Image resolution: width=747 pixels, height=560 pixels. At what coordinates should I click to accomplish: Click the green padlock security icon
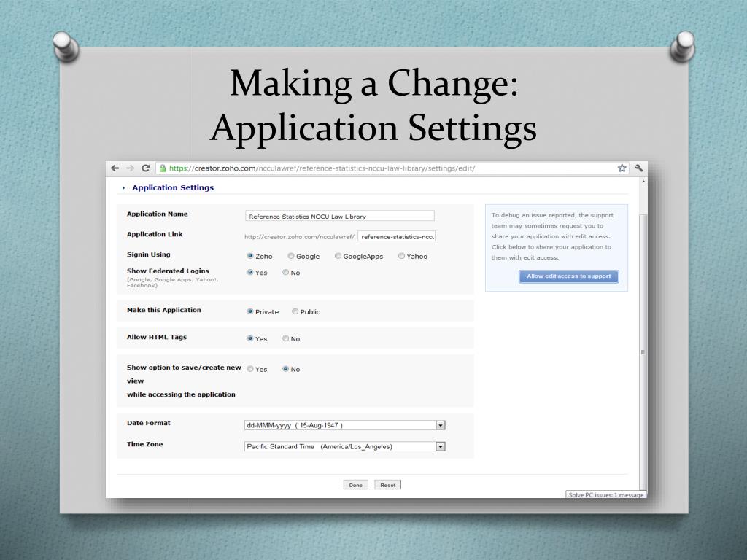pos(163,168)
